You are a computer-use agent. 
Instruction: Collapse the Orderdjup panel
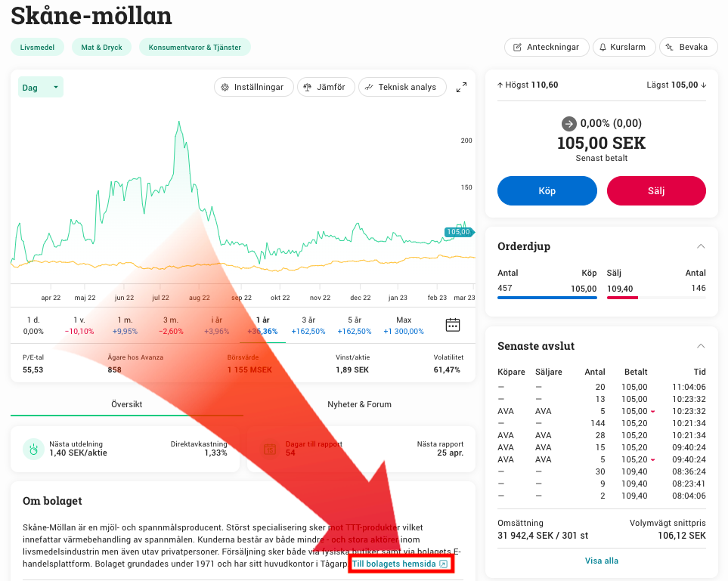click(x=701, y=246)
